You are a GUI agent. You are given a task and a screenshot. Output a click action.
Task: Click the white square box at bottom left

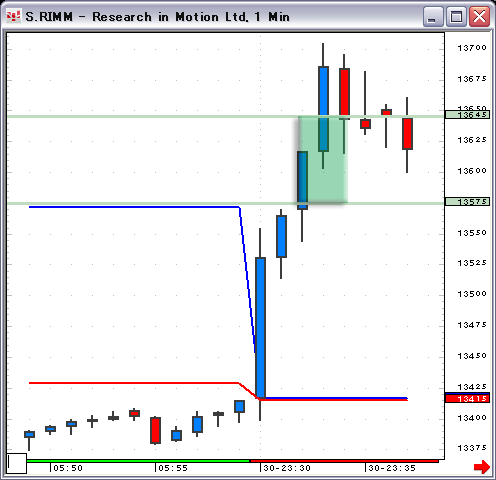coord(17,463)
